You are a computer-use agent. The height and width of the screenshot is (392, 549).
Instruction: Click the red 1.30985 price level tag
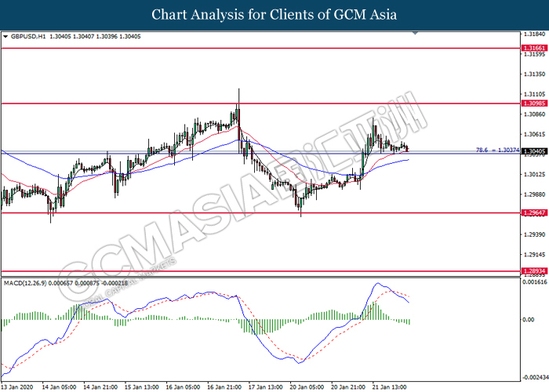[534, 103]
